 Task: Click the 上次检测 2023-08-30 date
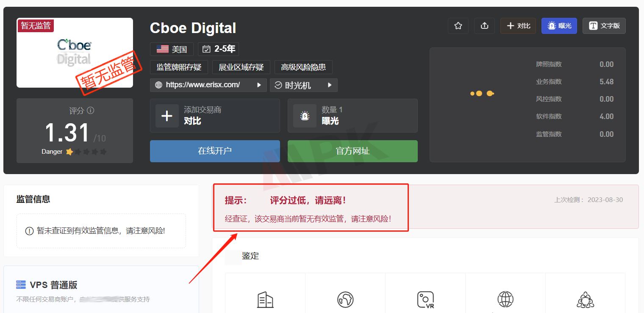coord(588,200)
